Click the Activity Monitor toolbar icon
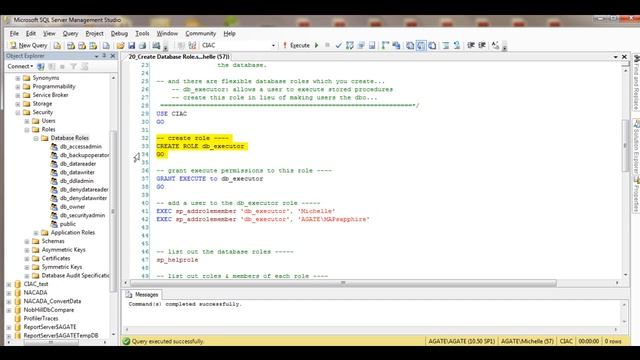The image size is (640, 360). pyautogui.click(x=156, y=45)
